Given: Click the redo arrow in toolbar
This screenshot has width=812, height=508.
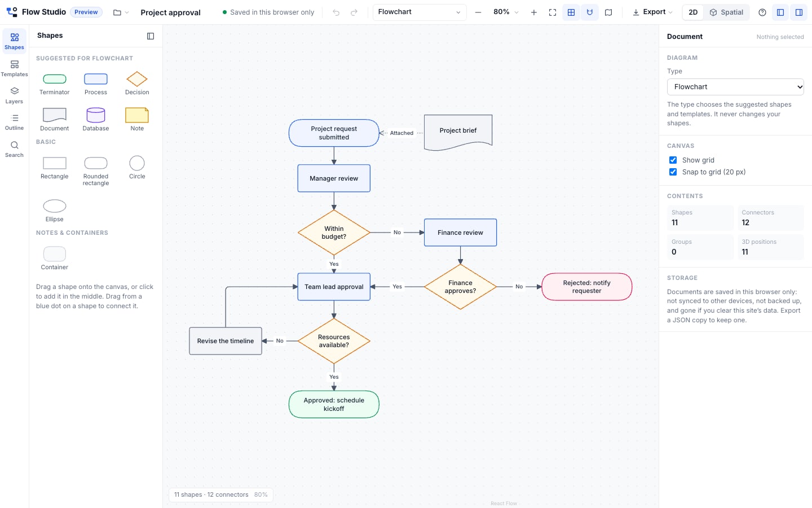Looking at the screenshot, I should pos(354,12).
